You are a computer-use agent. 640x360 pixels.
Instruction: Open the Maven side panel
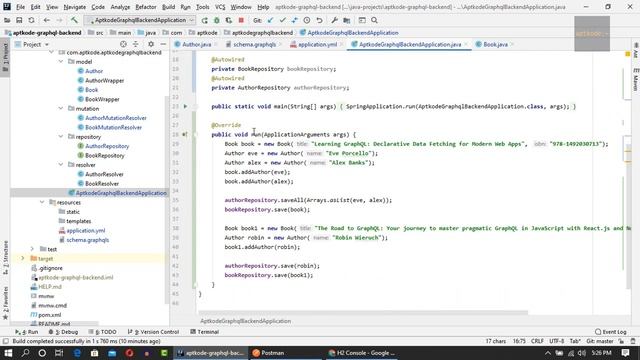click(636, 80)
